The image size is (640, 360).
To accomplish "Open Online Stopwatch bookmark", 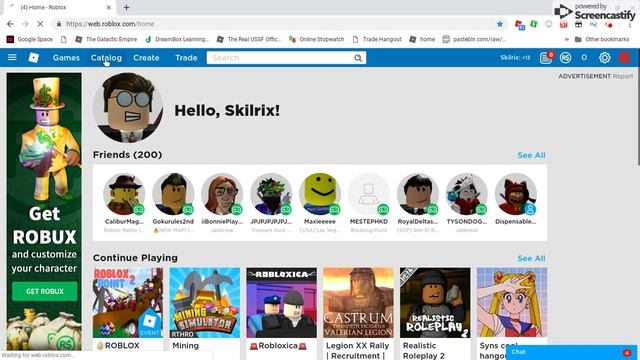I will pyautogui.click(x=316, y=39).
